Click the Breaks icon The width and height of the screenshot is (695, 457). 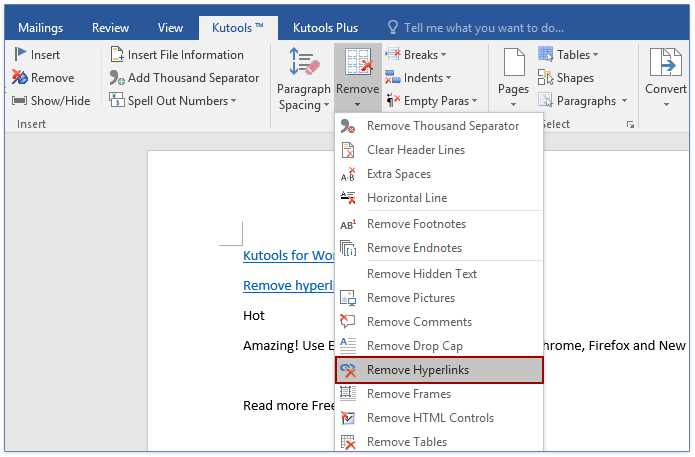click(x=393, y=55)
